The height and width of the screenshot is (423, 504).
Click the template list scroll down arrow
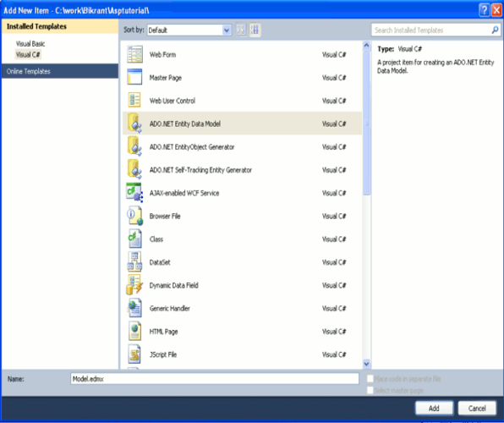pos(366,364)
